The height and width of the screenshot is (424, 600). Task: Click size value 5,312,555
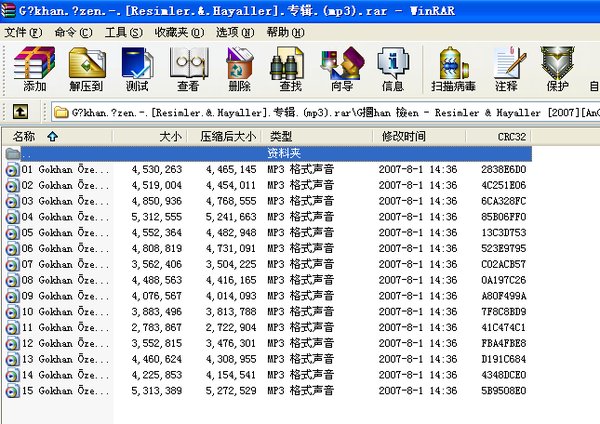pyautogui.click(x=157, y=217)
